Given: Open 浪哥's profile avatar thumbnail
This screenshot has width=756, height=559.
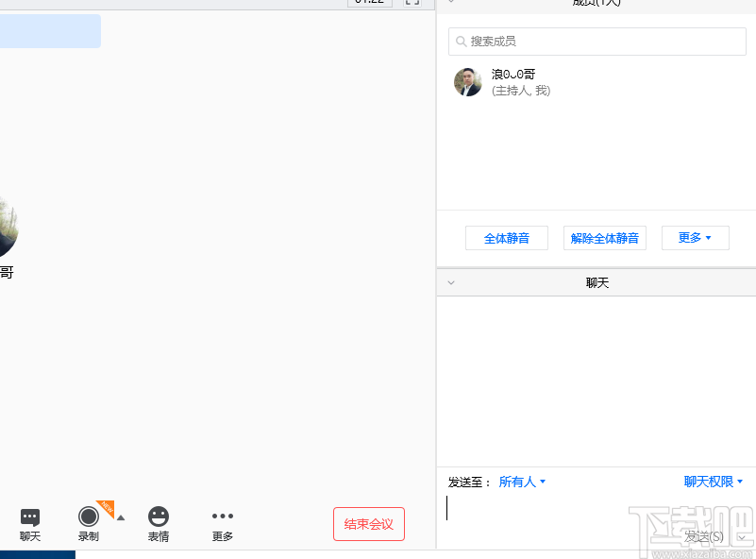Looking at the screenshot, I should [x=467, y=82].
